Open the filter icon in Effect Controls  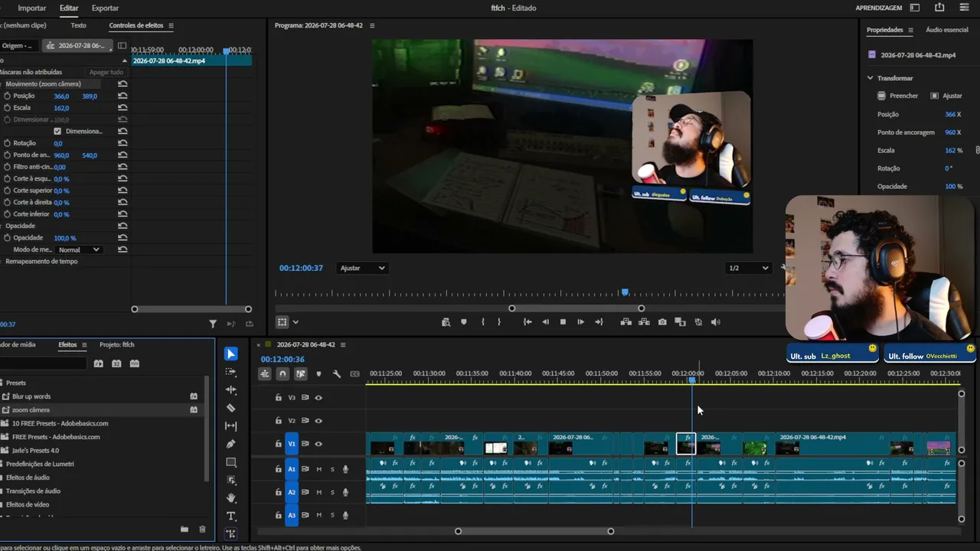(213, 324)
